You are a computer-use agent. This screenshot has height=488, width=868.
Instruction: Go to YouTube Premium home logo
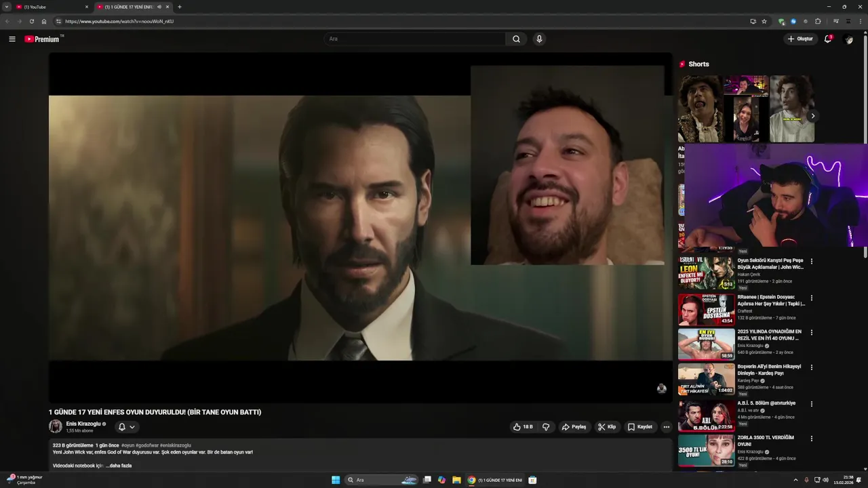[43, 39]
